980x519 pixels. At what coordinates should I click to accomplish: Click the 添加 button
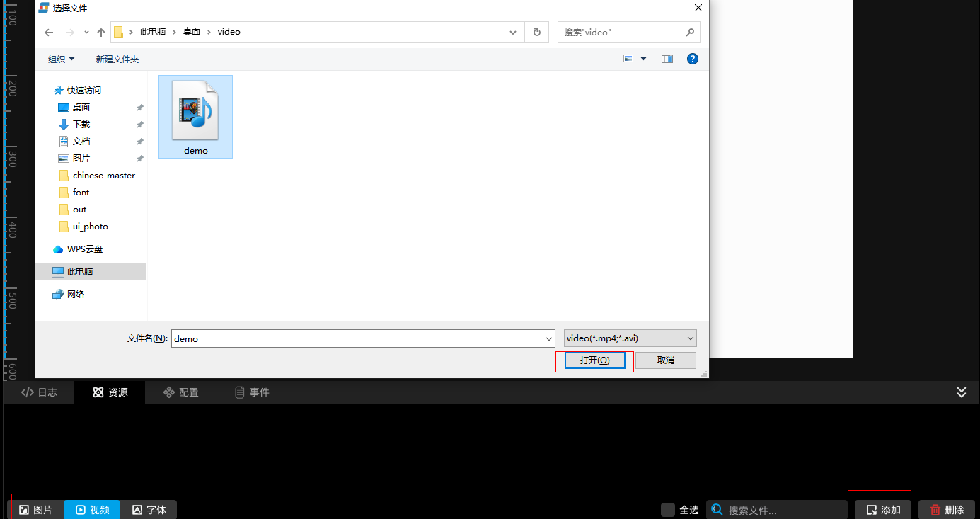click(883, 510)
